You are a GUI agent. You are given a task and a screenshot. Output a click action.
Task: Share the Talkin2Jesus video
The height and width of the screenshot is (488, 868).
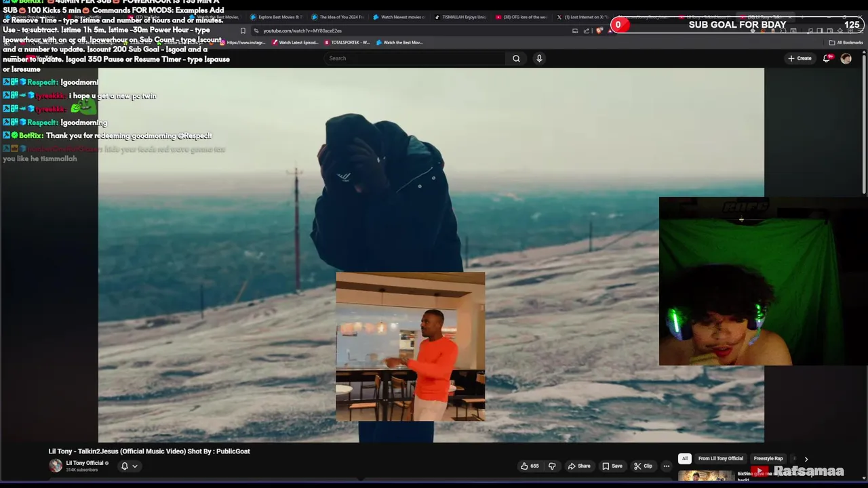[579, 466]
